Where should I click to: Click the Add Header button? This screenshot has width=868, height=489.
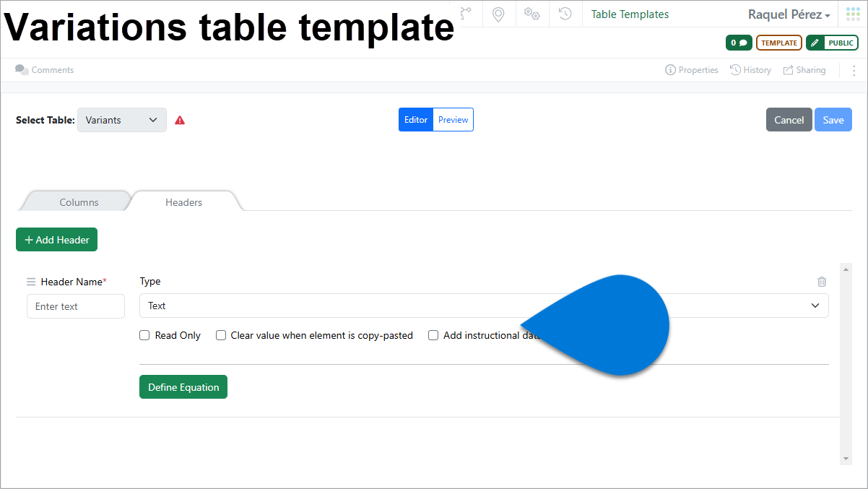(56, 239)
